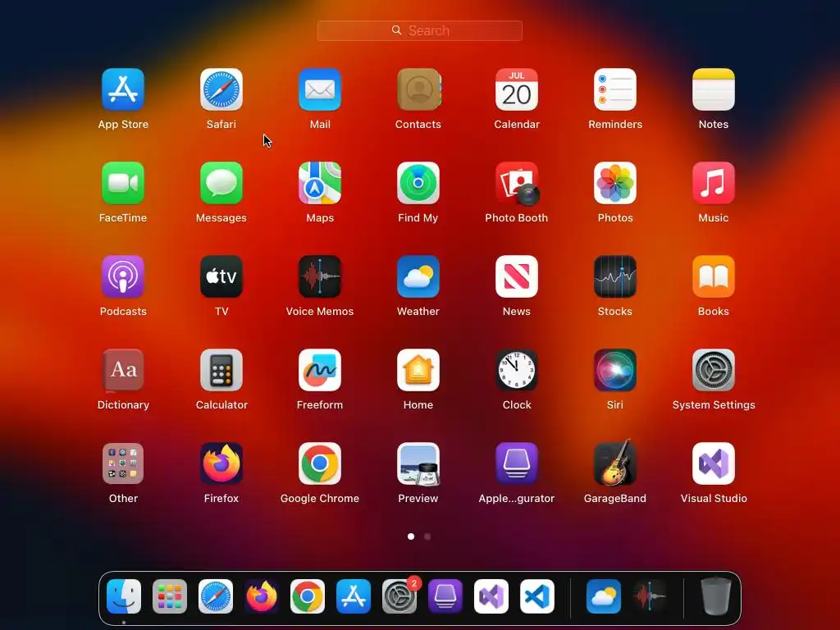Open the Clock app
The width and height of the screenshot is (840, 630).
pos(517,370)
